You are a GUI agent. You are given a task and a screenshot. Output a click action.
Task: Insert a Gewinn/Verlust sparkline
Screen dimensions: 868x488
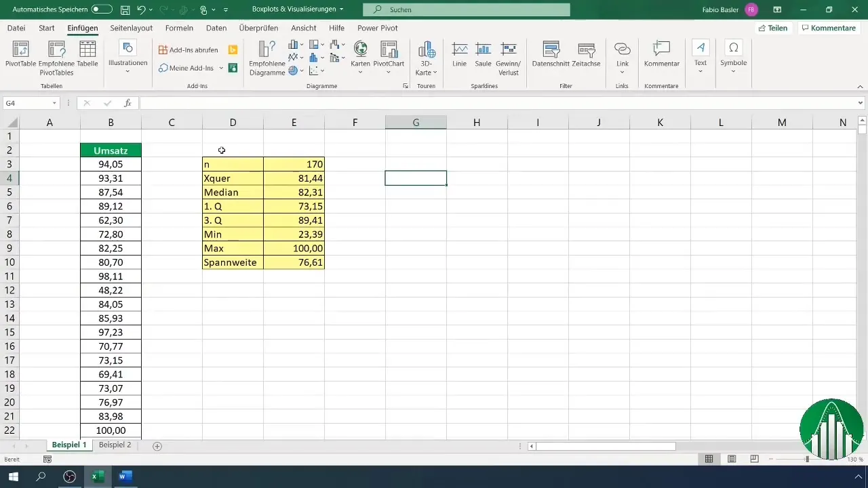[x=509, y=58]
